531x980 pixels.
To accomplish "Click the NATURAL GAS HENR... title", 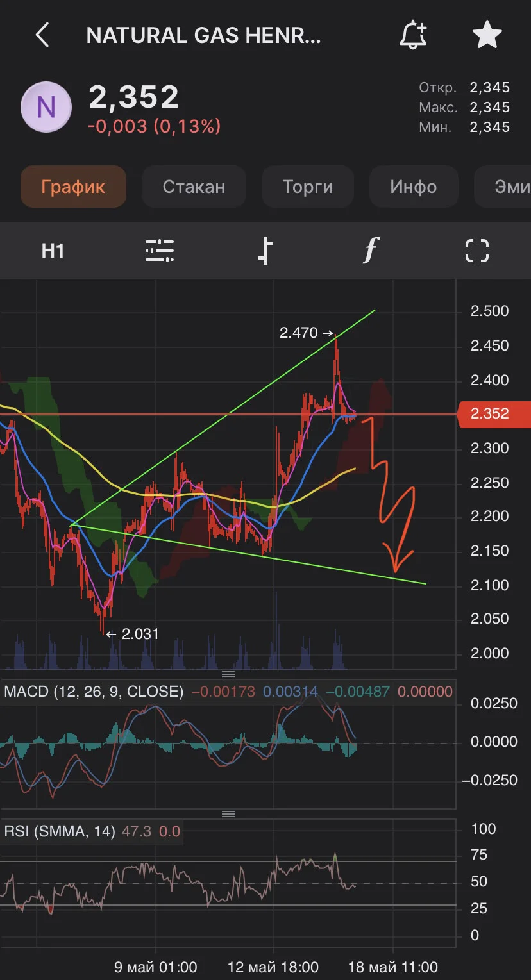I will pyautogui.click(x=204, y=35).
